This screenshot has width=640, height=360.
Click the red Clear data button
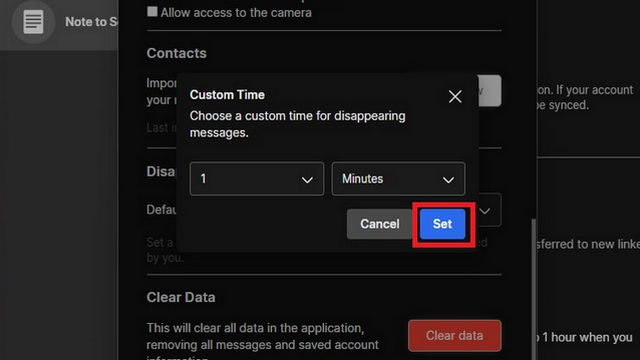454,336
